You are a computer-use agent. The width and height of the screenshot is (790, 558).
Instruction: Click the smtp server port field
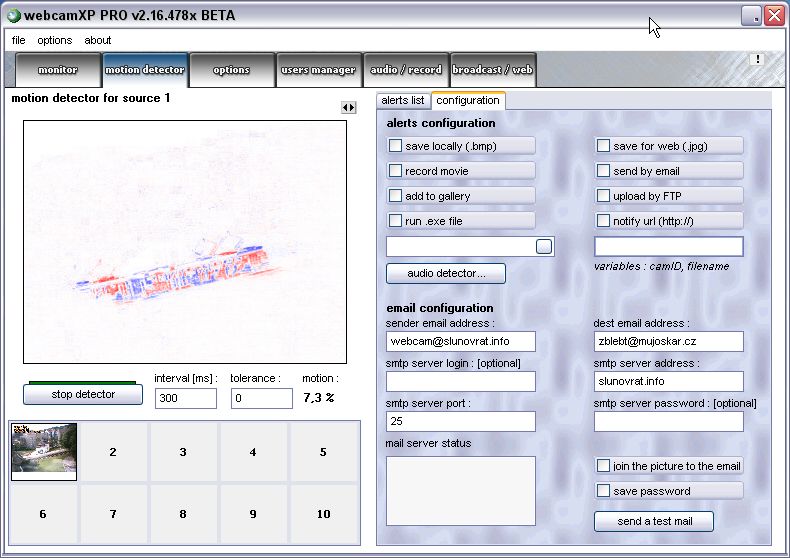click(x=460, y=422)
